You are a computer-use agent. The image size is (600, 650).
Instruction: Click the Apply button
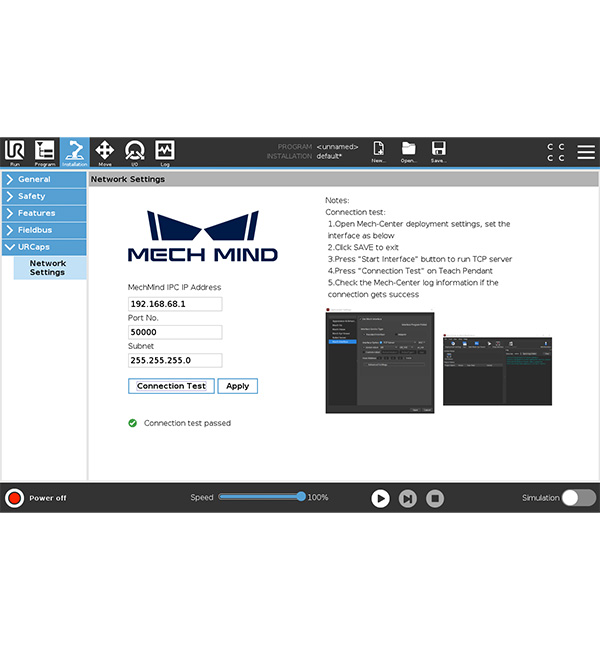[x=238, y=386]
